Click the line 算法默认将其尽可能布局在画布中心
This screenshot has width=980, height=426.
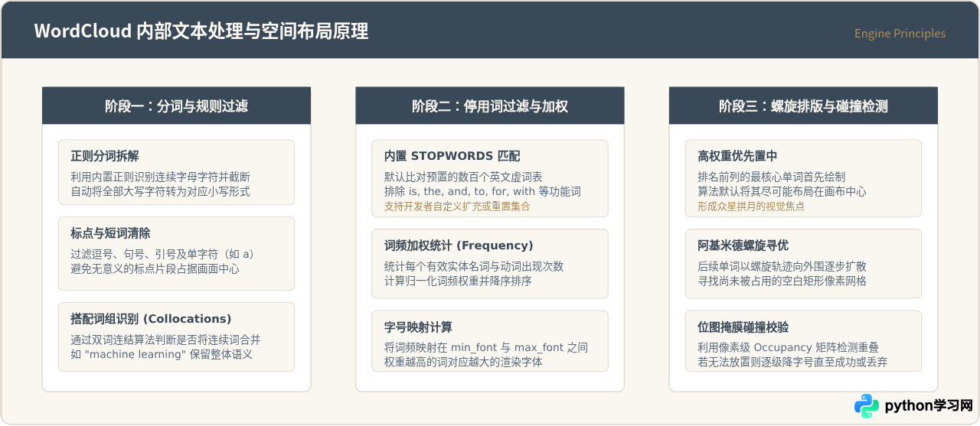[x=782, y=191]
